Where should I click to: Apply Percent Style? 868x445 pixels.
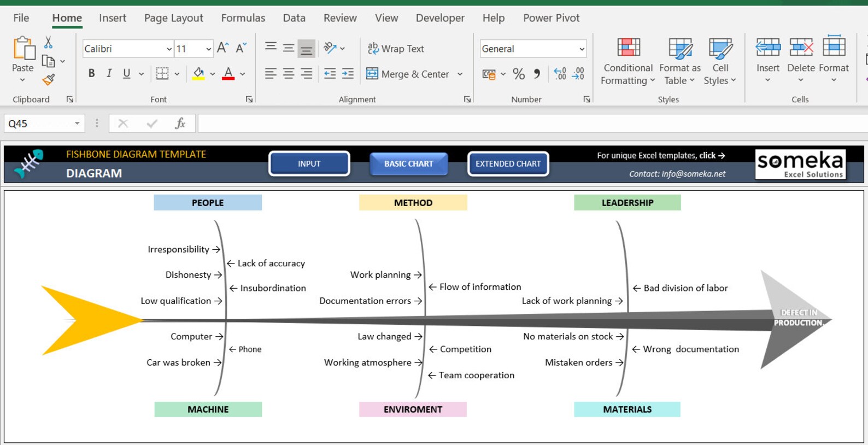[519, 74]
